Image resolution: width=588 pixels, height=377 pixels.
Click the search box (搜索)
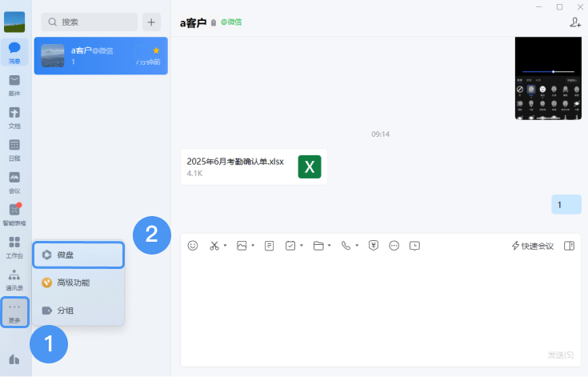90,22
